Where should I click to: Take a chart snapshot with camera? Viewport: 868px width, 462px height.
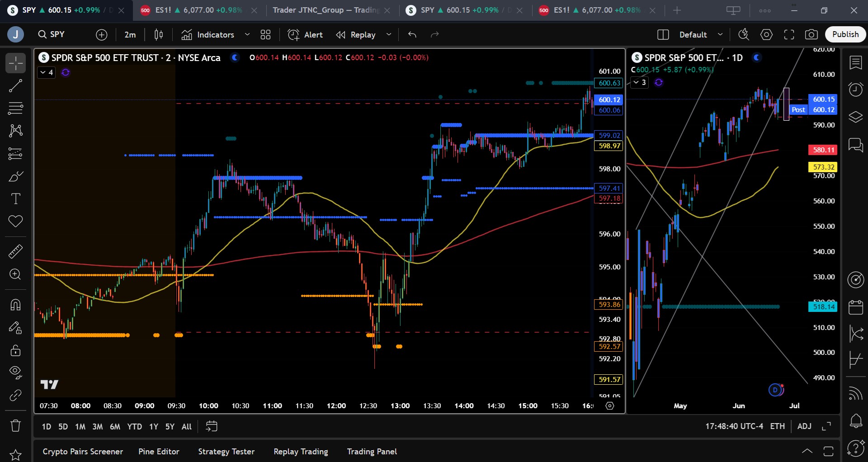811,34
